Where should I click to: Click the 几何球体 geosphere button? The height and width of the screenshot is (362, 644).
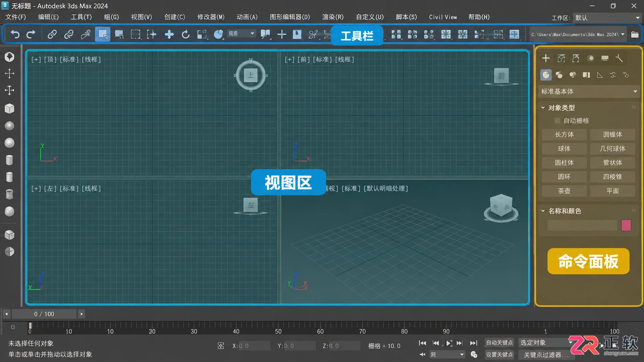tap(613, 148)
